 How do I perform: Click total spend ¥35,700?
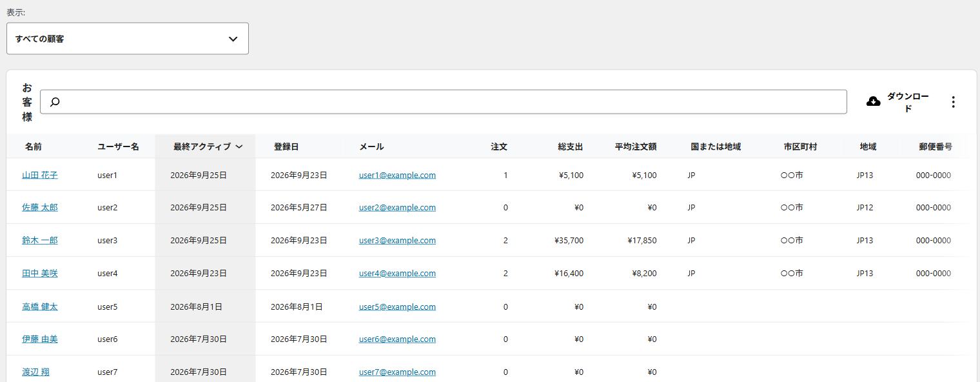point(569,240)
